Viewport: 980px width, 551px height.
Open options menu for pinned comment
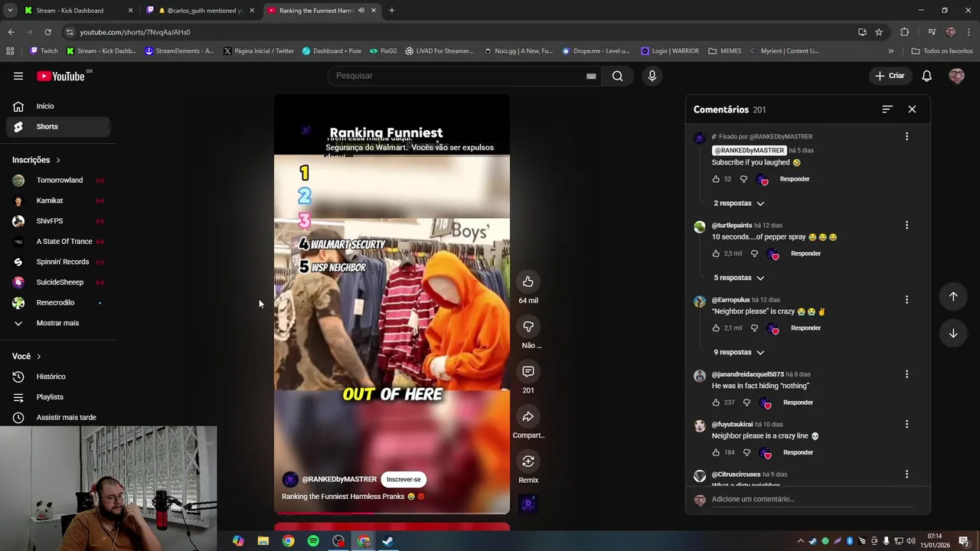click(906, 136)
